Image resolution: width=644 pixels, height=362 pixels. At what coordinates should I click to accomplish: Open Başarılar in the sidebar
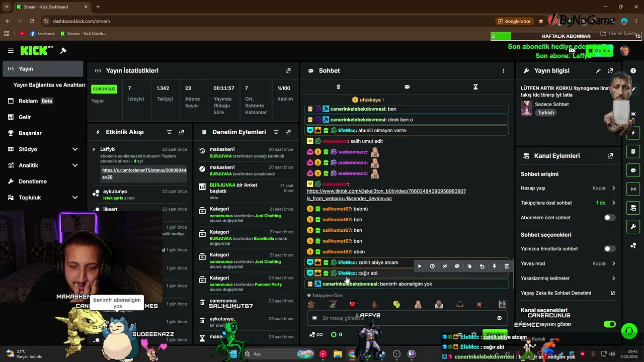(43, 133)
